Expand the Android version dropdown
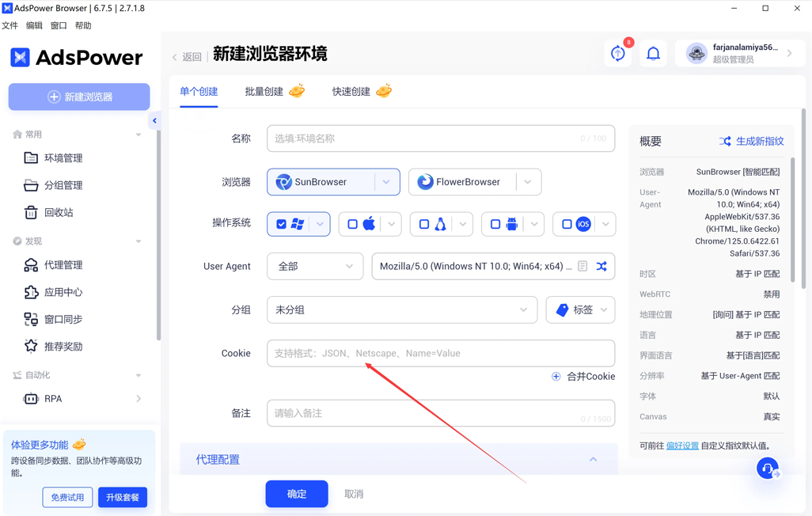This screenshot has height=516, width=812. [534, 224]
